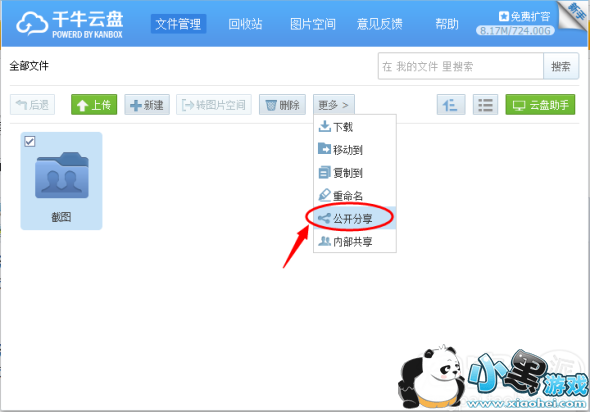The height and width of the screenshot is (412, 590).
Task: Select 重命名 rename menu entry
Action: pos(354,195)
